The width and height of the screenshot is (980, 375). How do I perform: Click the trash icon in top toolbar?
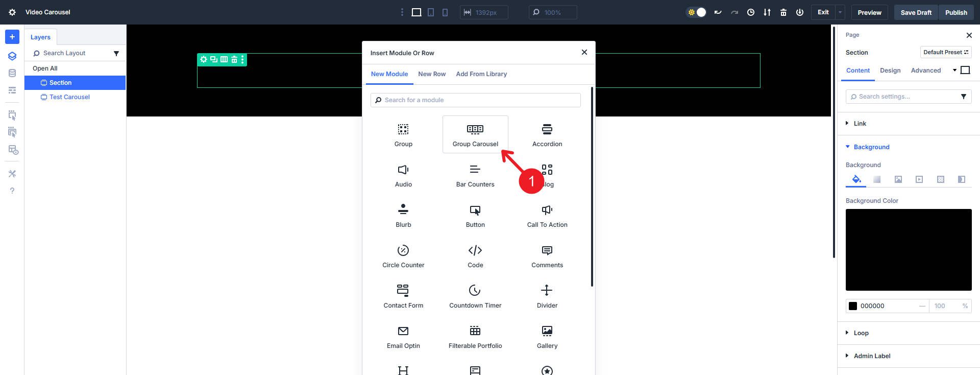tap(783, 12)
